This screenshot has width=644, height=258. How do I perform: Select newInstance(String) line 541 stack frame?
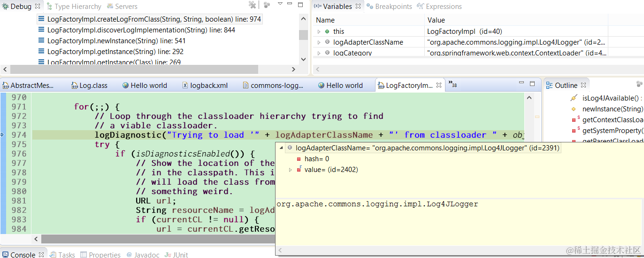click(116, 41)
